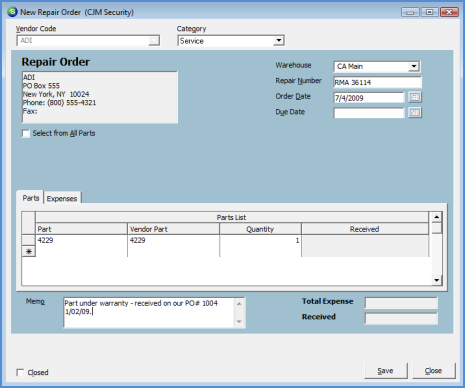Click the Parts List scroll down arrow
The image size is (465, 388).
tap(436, 280)
